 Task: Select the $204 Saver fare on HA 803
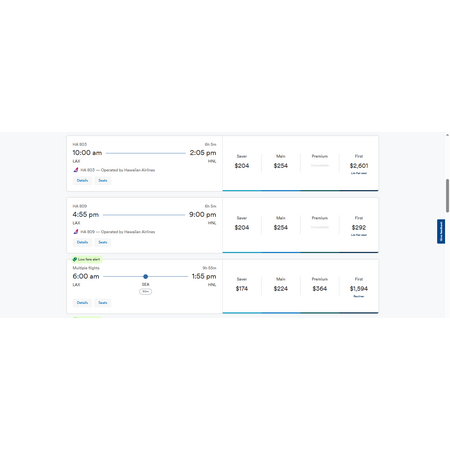point(242,163)
